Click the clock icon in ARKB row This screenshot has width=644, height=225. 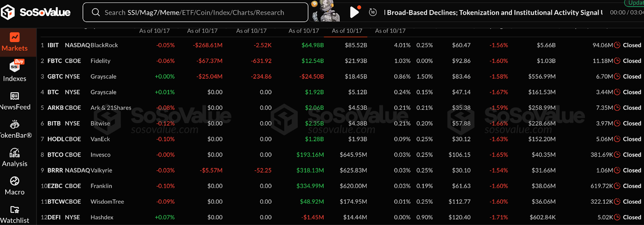617,107
